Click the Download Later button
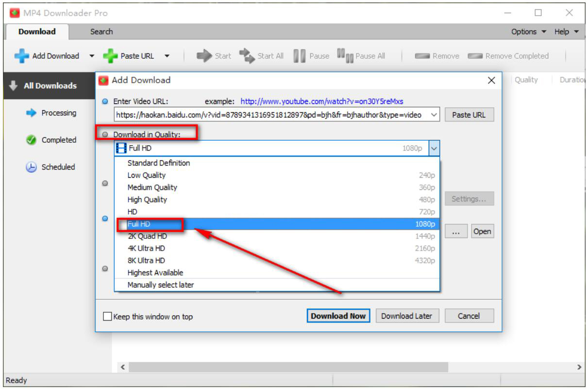 (x=407, y=316)
